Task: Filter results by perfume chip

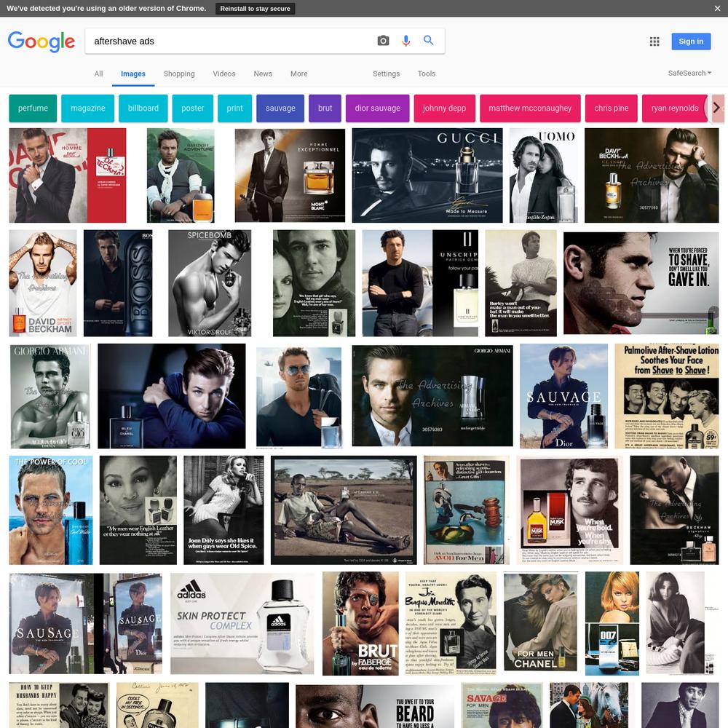Action: 33,108
